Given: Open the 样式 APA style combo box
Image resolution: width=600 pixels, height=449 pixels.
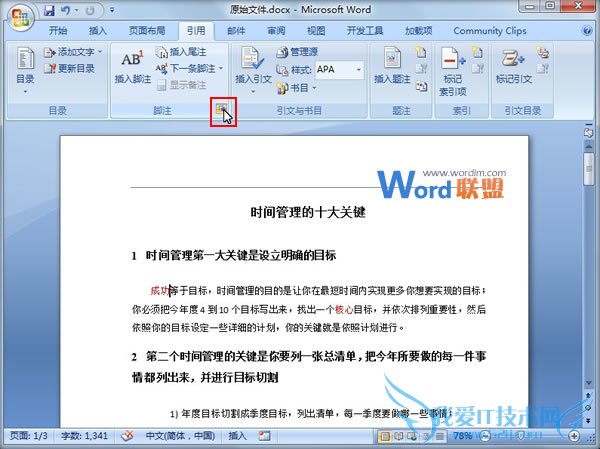Looking at the screenshot, I should 339,70.
